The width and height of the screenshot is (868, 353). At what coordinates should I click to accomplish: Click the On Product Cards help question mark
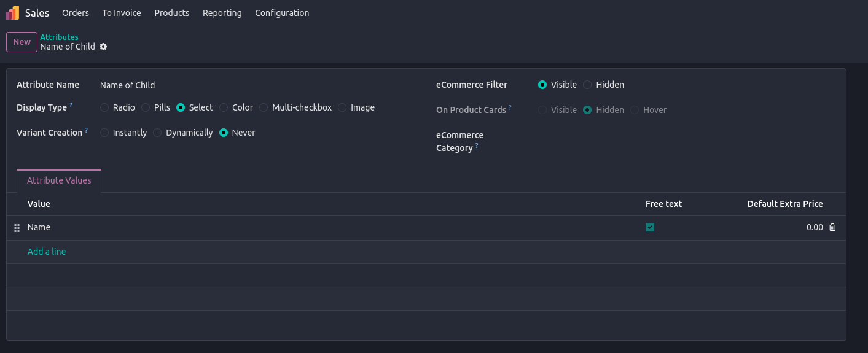tap(510, 107)
